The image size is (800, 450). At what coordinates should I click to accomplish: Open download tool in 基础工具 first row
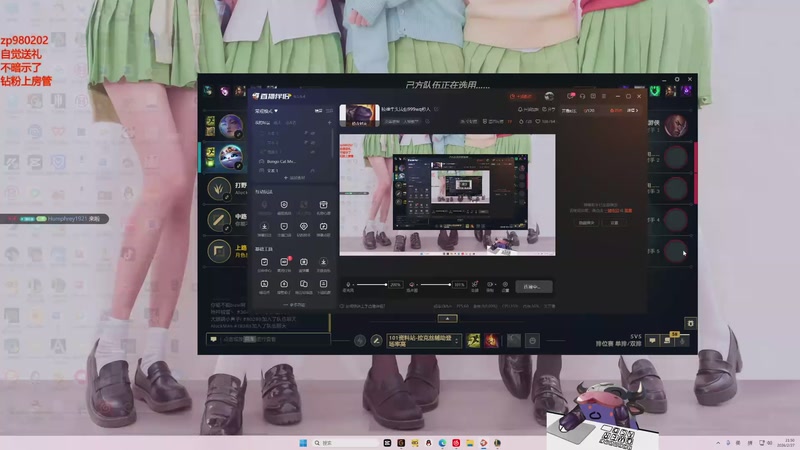323,264
